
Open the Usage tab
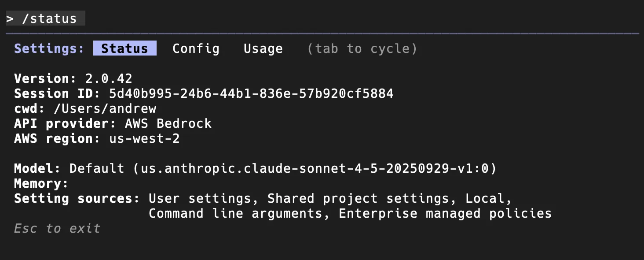(x=263, y=48)
